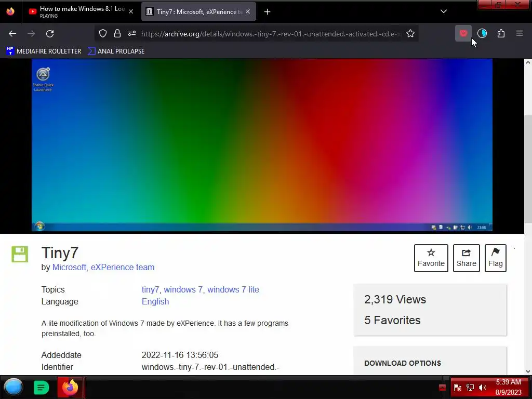The image size is (532, 399).
Task: Click the forward navigation arrow
Action: tap(31, 34)
